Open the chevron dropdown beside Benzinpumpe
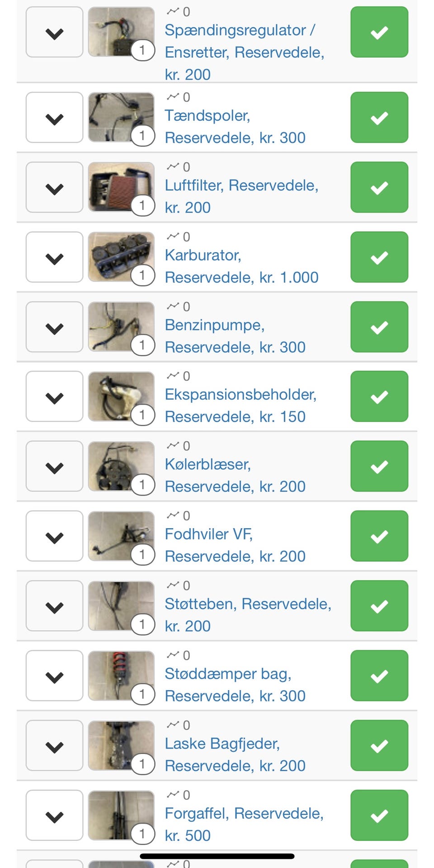Screen dimensions: 434x868 [54, 327]
